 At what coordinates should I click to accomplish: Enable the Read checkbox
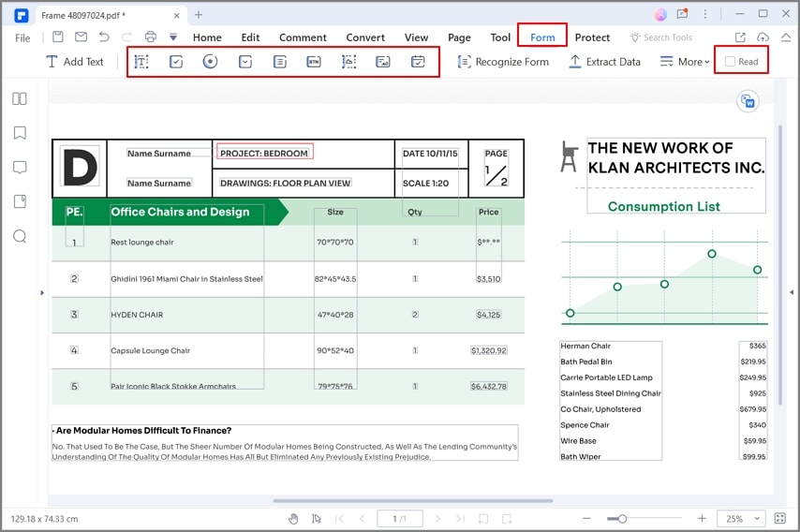pos(730,62)
